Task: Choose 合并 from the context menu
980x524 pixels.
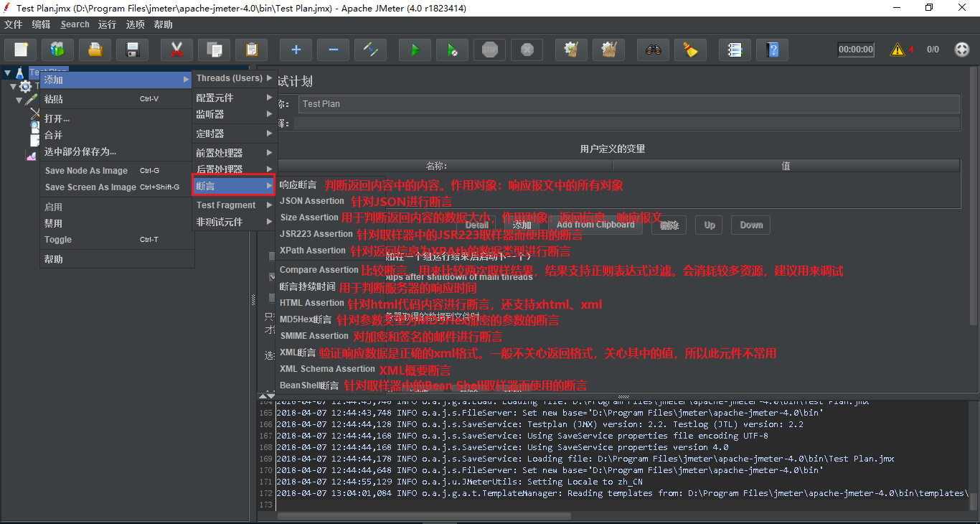Action: (x=117, y=135)
